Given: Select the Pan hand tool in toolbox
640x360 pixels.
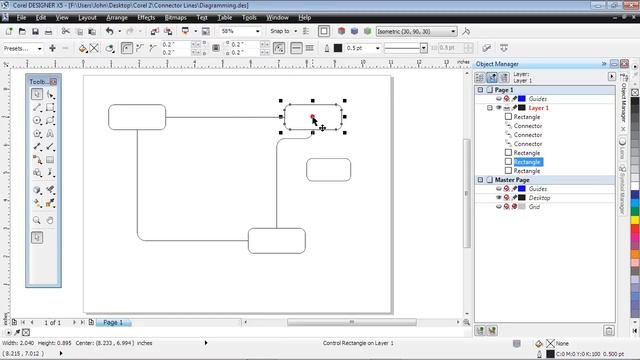Looking at the screenshot, I should click(50, 220).
